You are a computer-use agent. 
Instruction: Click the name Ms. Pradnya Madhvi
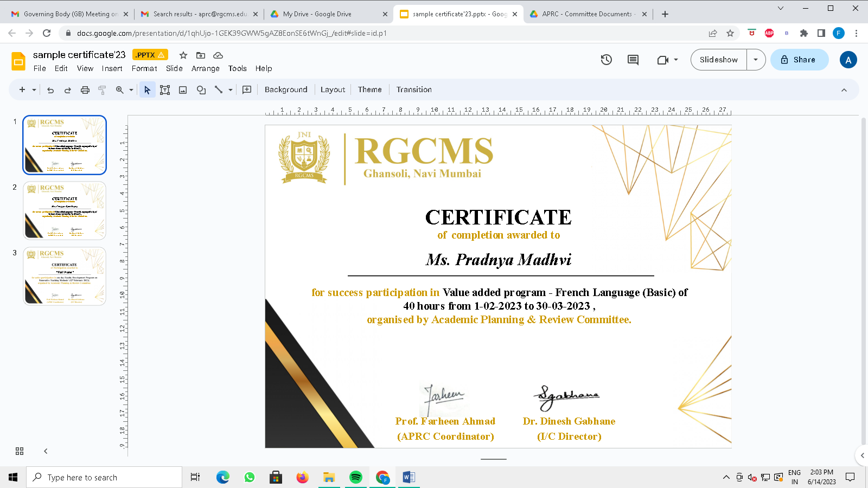[x=499, y=260]
